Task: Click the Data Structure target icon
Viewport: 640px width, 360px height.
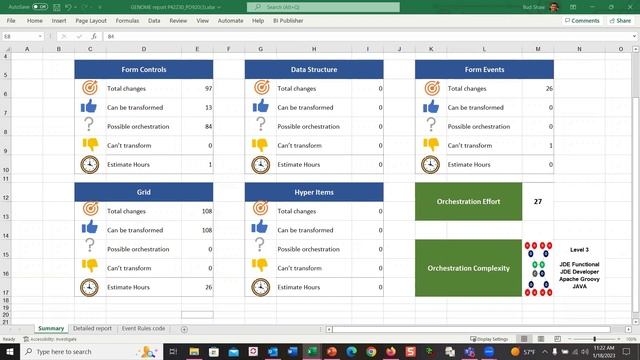Action: pyautogui.click(x=262, y=88)
